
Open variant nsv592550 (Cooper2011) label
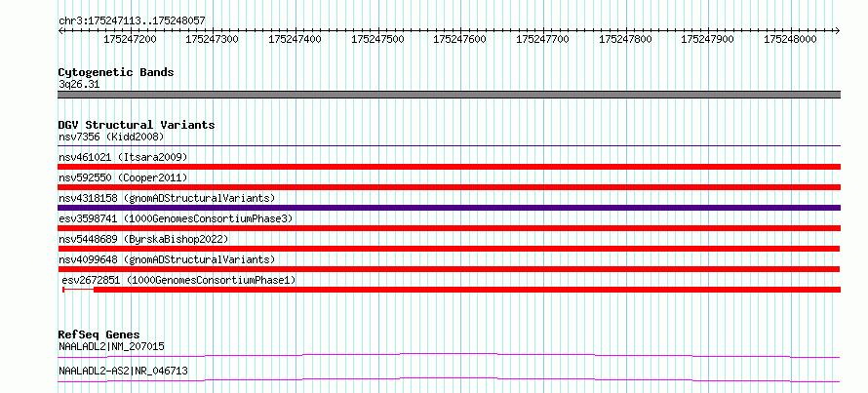point(123,177)
